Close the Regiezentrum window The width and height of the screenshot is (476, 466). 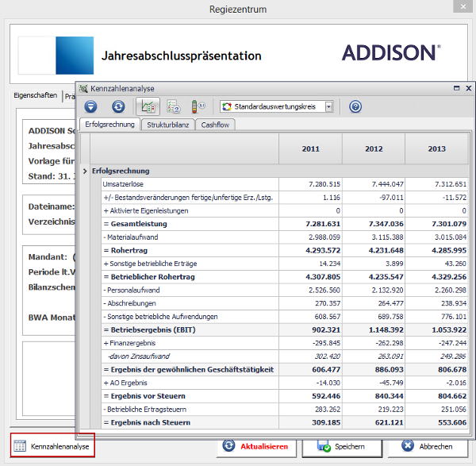point(463,6)
